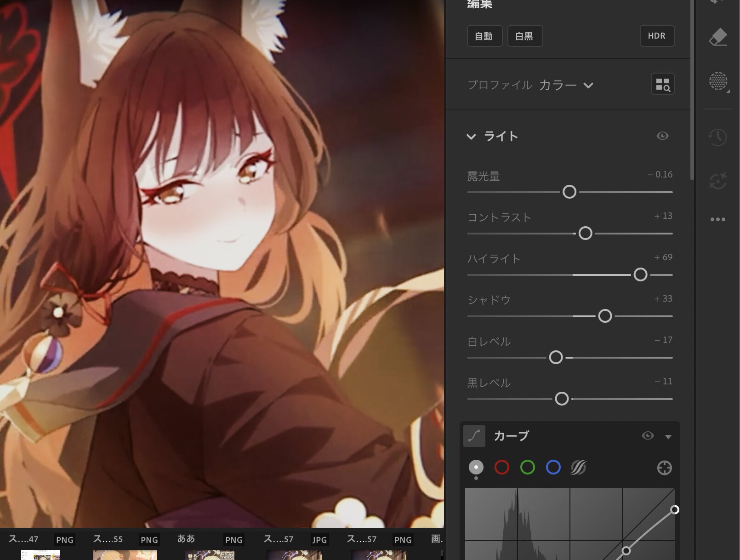The image size is (740, 560).
Task: Open the カーブ panel options triangle
Action: point(668,437)
